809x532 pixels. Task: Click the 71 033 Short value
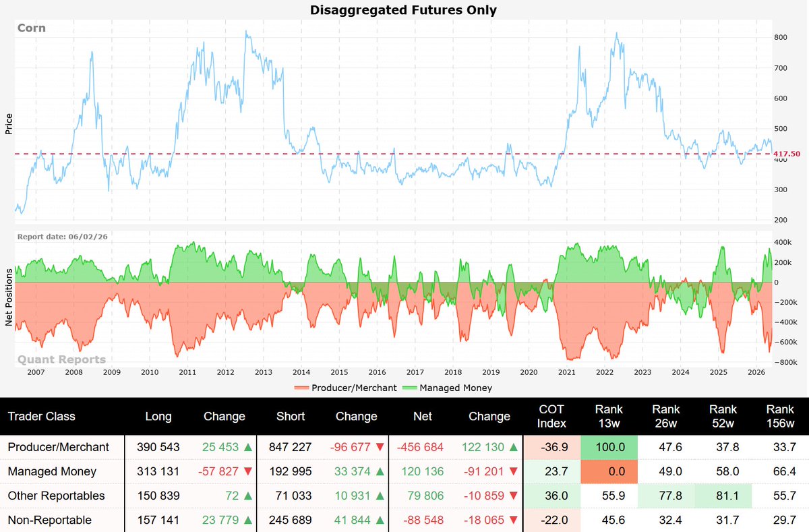(x=294, y=496)
